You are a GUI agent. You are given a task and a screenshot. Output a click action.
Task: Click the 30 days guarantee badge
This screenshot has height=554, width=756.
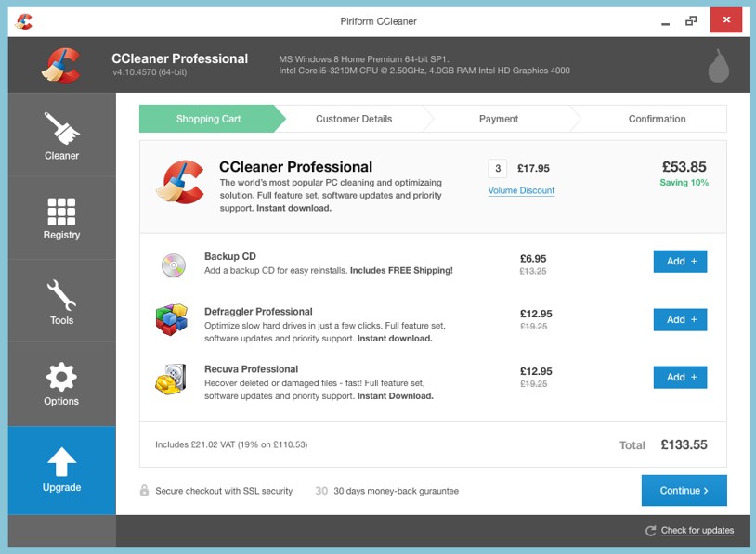pos(321,490)
